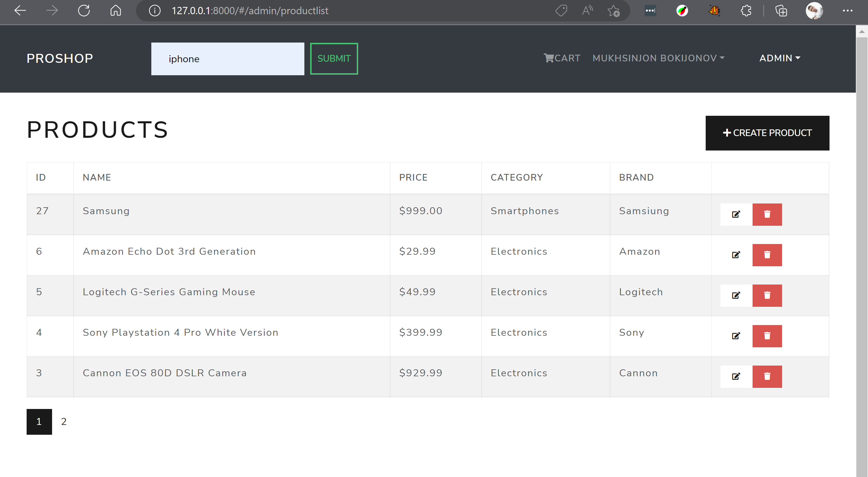Submit the product search
Image resolution: width=868 pixels, height=477 pixels.
coord(334,59)
